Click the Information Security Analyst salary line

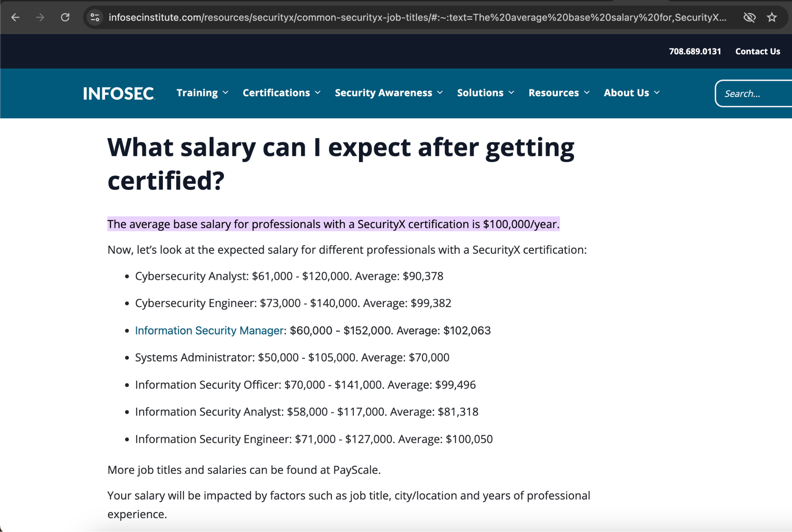307,412
